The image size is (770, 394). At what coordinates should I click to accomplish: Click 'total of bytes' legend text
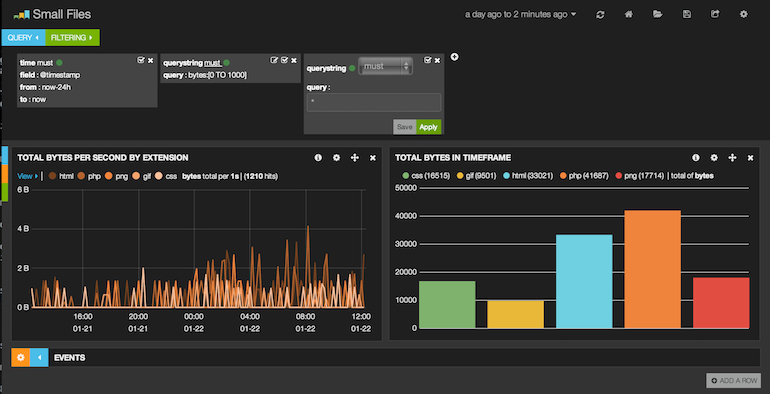coord(692,176)
